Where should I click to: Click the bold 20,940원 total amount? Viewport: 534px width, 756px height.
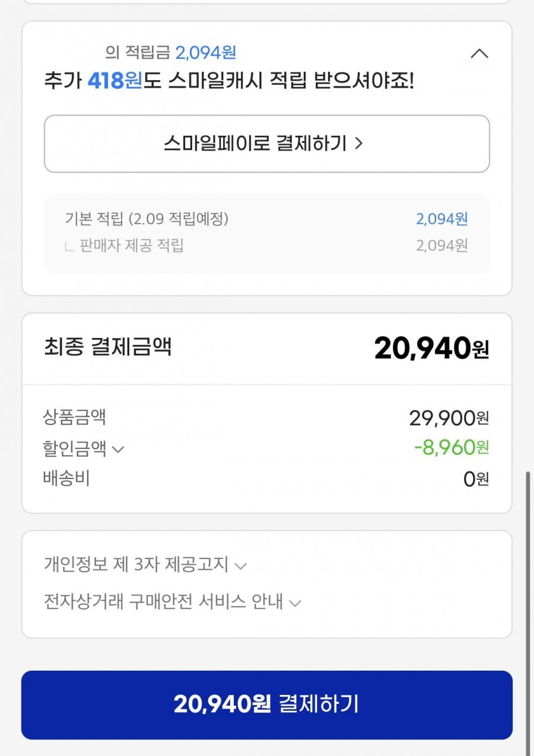(431, 349)
